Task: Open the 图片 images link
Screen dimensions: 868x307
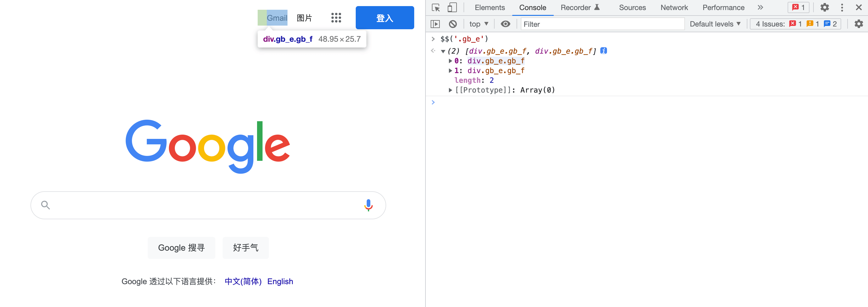Action: [304, 18]
